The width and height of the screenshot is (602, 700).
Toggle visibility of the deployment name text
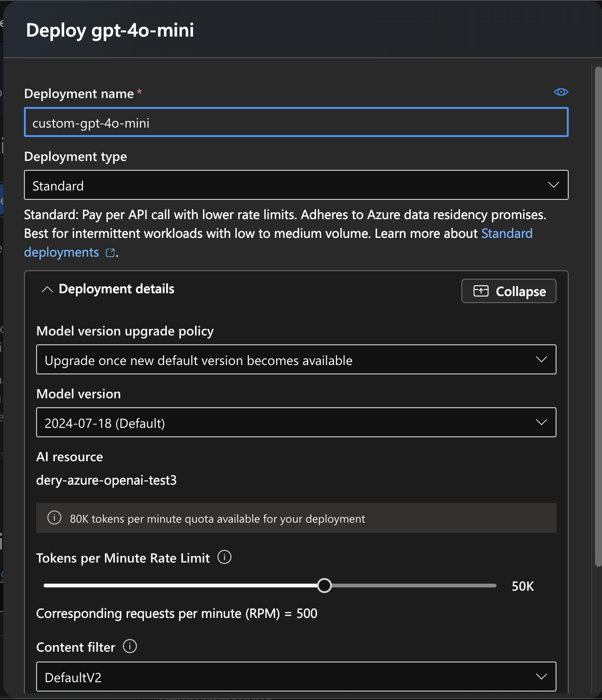561,92
